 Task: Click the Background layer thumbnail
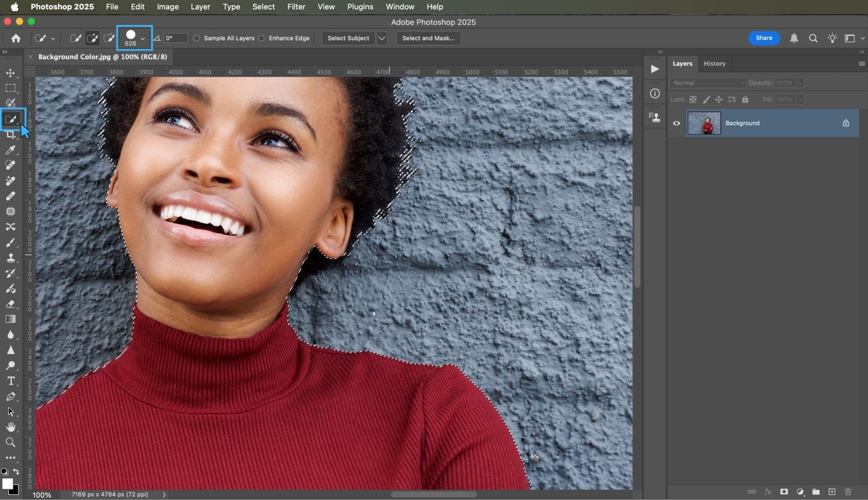pyautogui.click(x=704, y=123)
